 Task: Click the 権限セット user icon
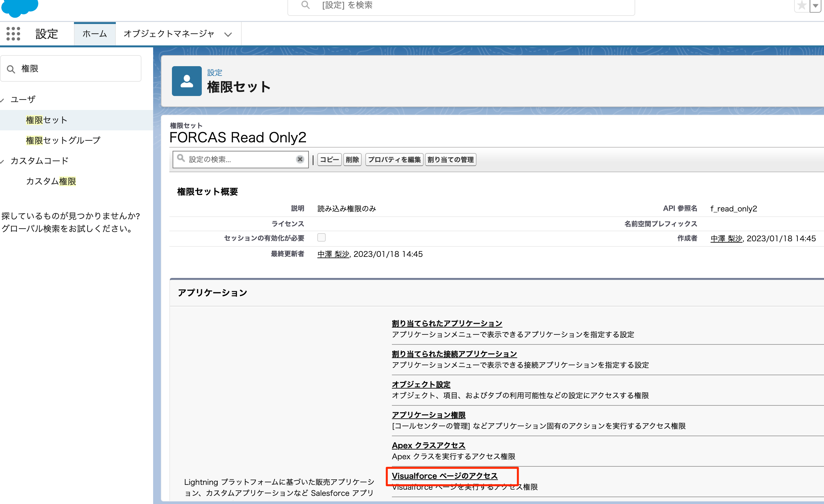(187, 81)
